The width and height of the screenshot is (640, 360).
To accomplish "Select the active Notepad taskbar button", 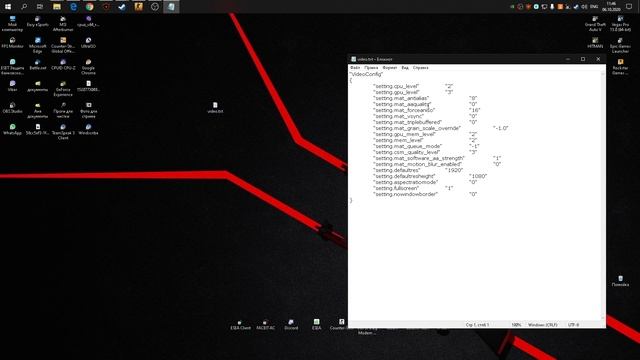I will click(171, 7).
